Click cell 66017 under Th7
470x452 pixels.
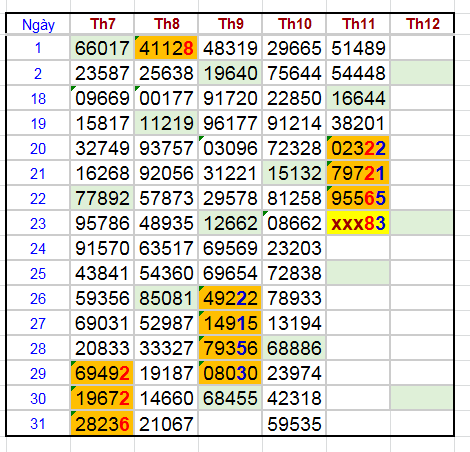coord(102,48)
